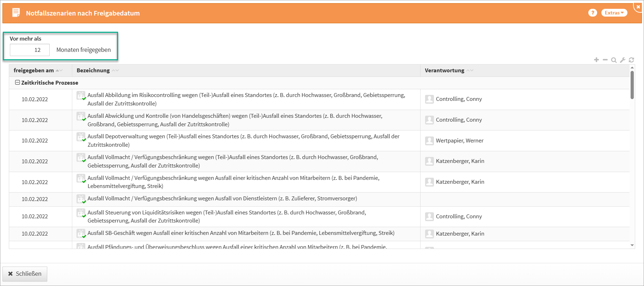Open table search with magnifier icon
Viewport: 644px width, 286px height.
pos(614,60)
